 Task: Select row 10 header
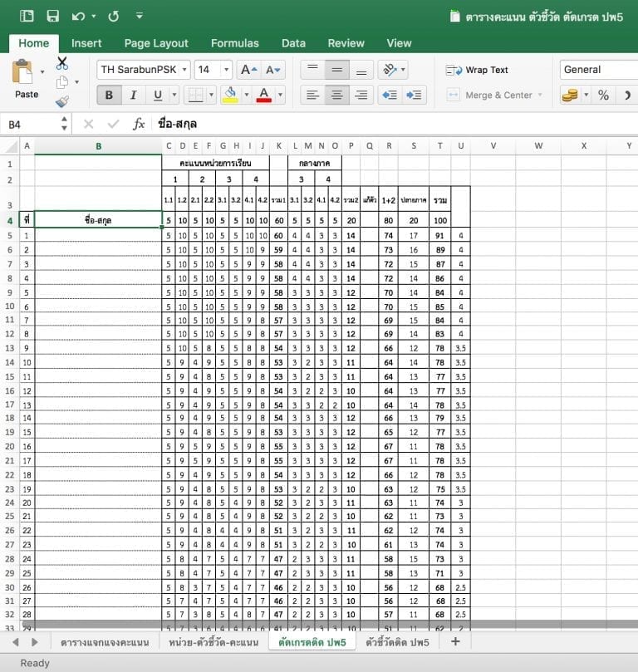(x=9, y=306)
